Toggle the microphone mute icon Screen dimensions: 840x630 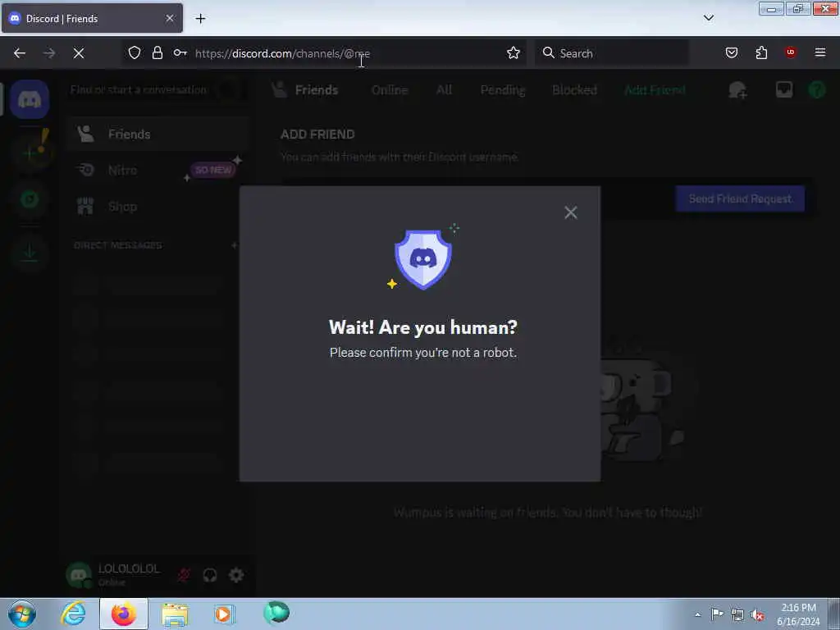184,575
